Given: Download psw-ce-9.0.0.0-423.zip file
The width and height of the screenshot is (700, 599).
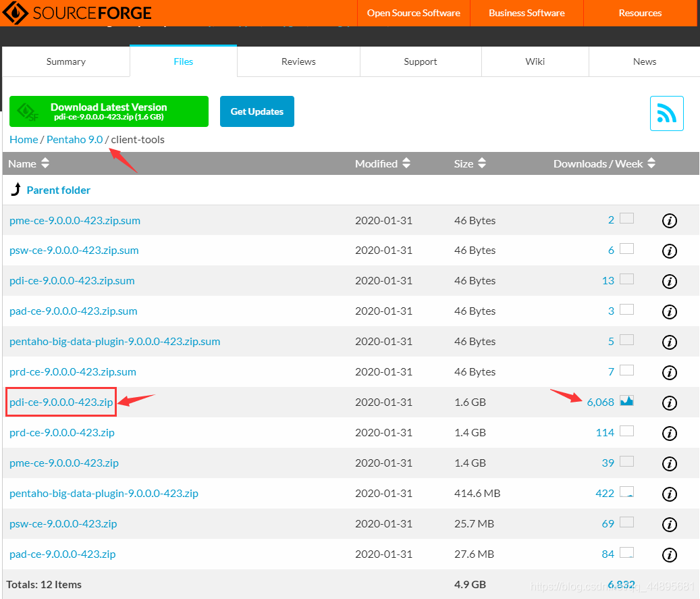Looking at the screenshot, I should pyautogui.click(x=63, y=523).
